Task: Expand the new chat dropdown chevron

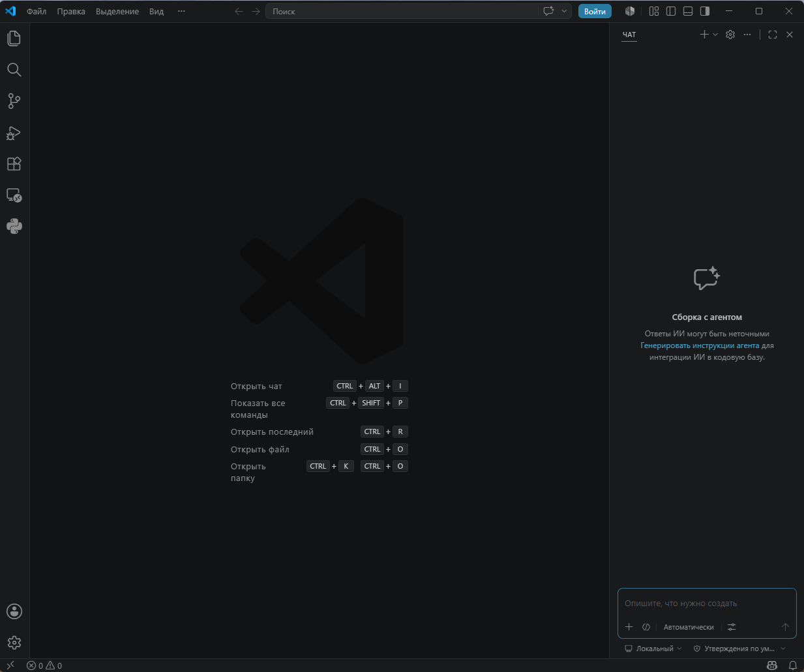Action: point(715,35)
